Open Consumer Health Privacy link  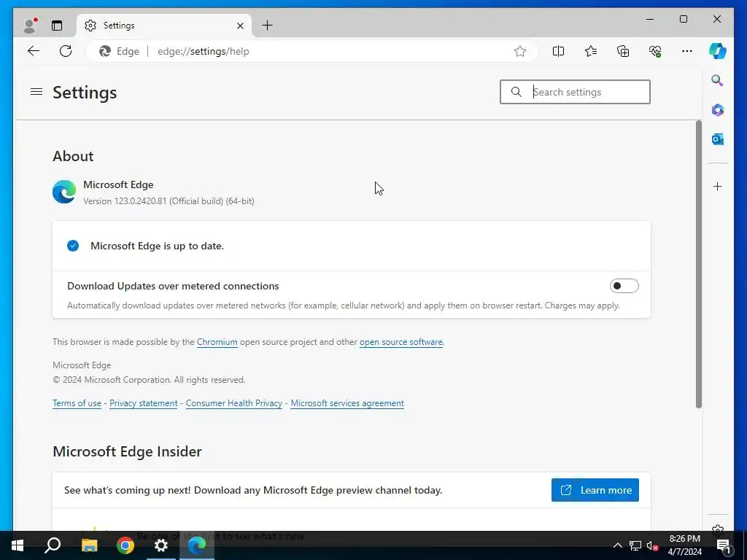[234, 403]
